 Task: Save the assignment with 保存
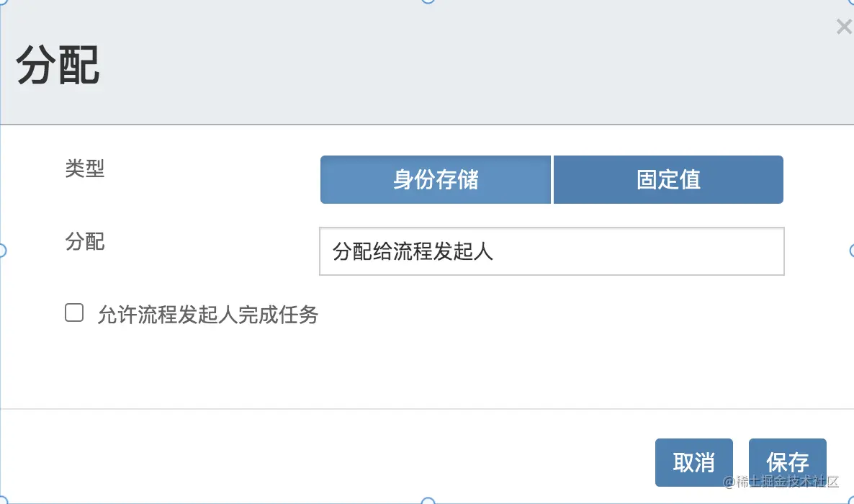click(x=788, y=462)
